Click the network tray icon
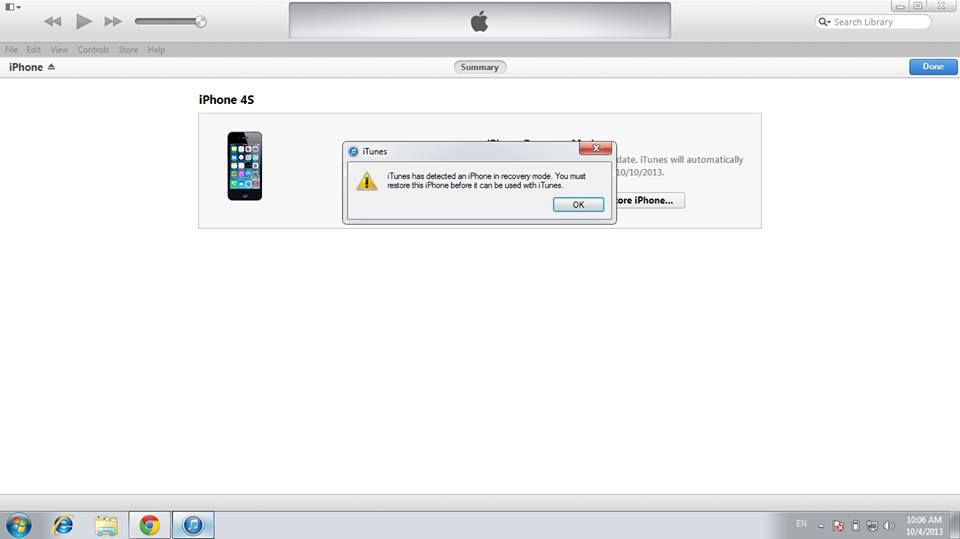Image resolution: width=960 pixels, height=539 pixels. 872,526
